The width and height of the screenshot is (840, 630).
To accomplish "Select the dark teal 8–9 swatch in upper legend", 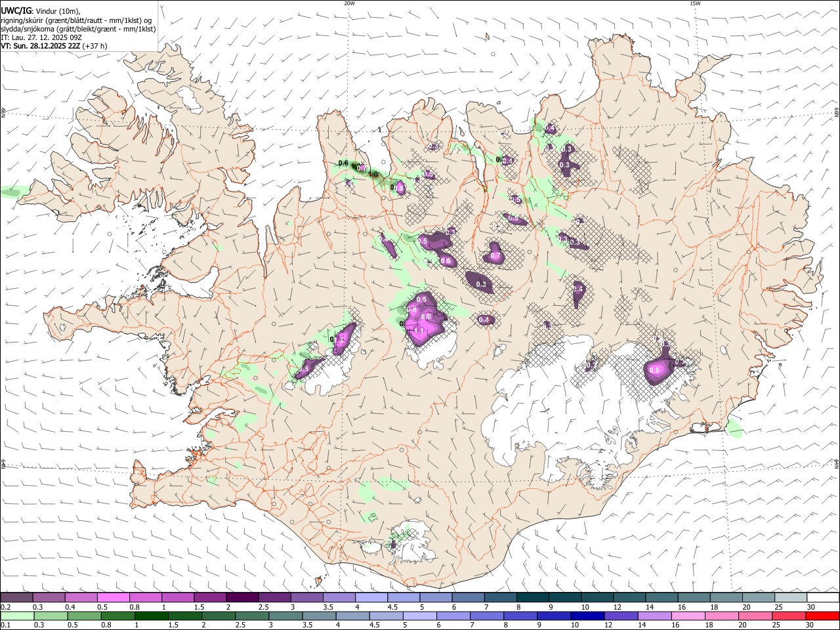I will tap(532, 597).
